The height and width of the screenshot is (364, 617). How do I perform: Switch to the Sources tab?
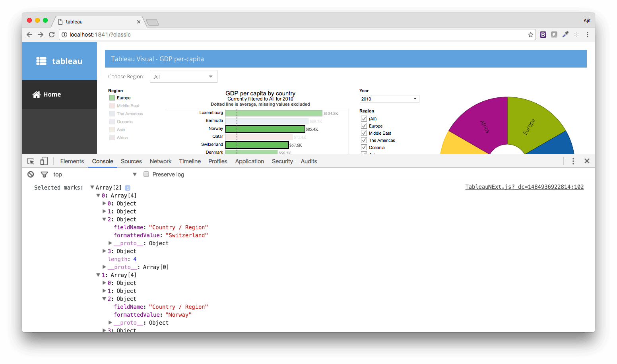131,161
